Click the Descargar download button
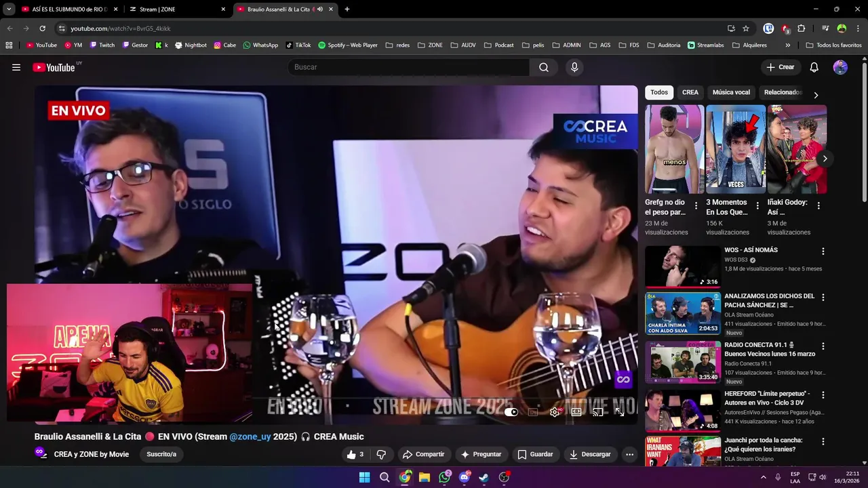Viewport: 868px width, 488px height. click(x=589, y=454)
